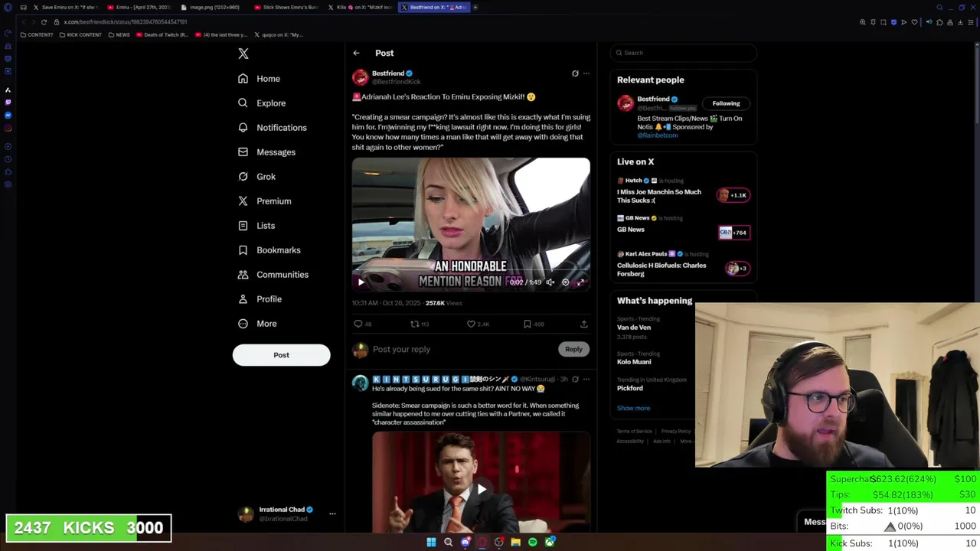Open Privacy Policy link
The image size is (980, 551).
[x=676, y=432]
